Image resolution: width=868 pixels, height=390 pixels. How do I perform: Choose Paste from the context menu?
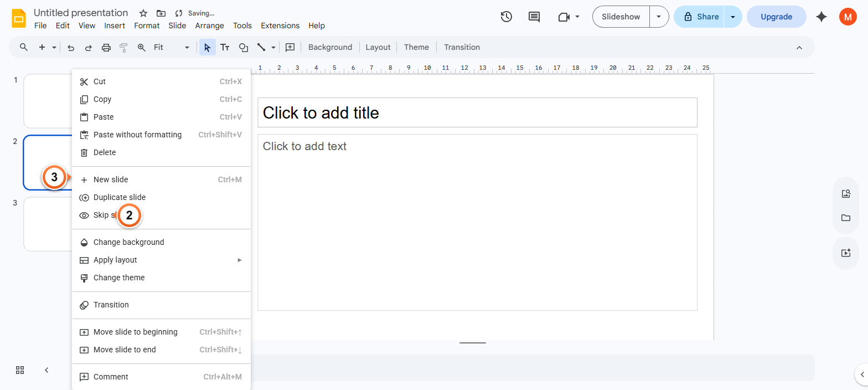pyautogui.click(x=162, y=117)
